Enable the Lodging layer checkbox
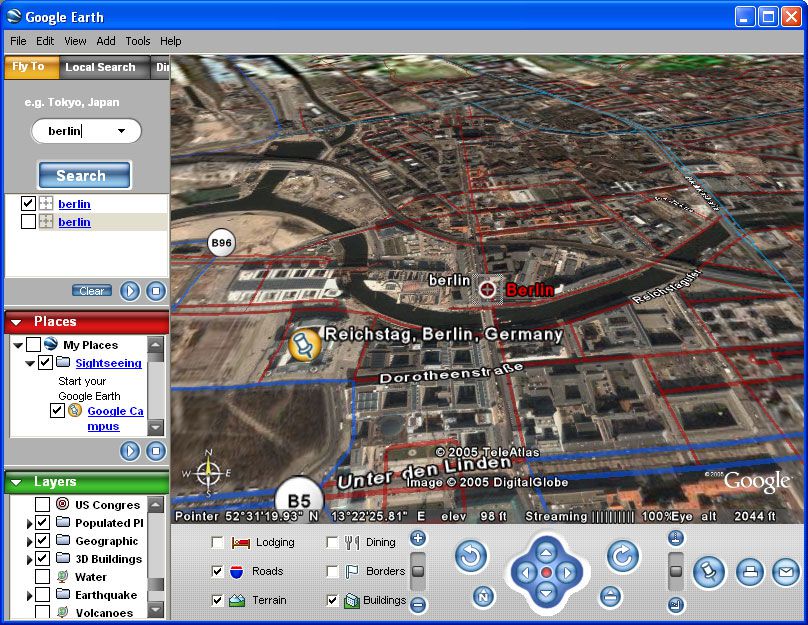Viewport: 808px width, 625px height. pos(217,541)
